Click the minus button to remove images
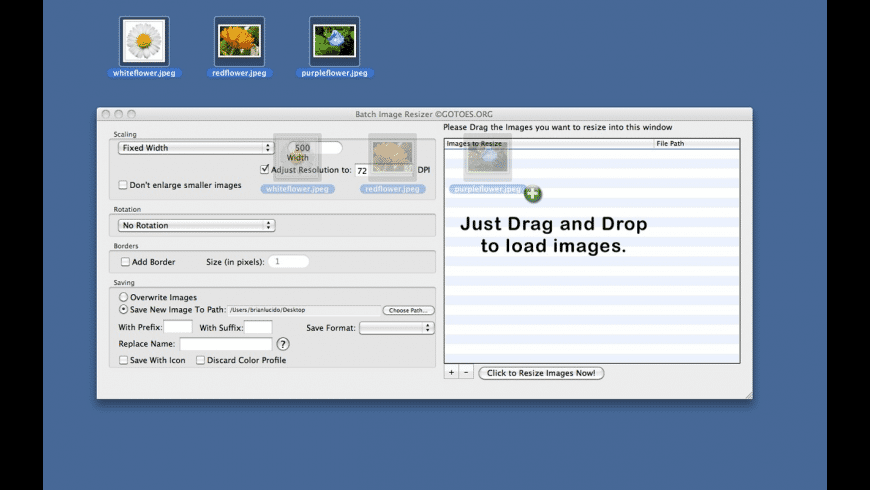The width and height of the screenshot is (870, 490). (466, 373)
